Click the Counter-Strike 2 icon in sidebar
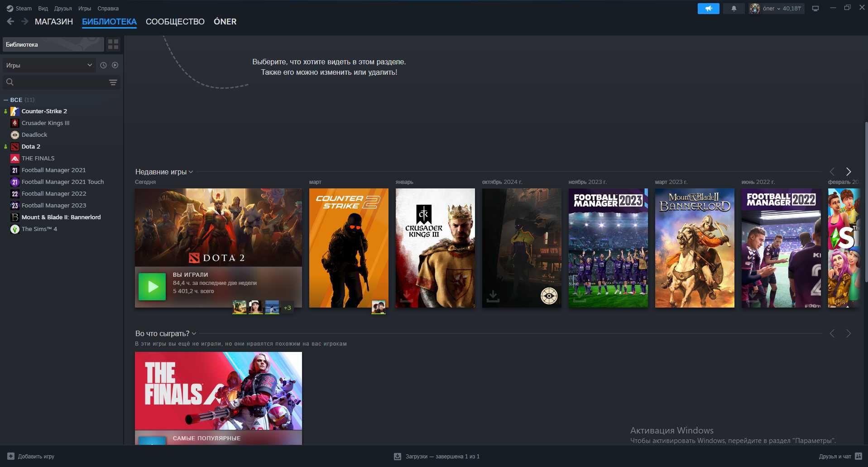The image size is (868, 467). [x=15, y=111]
